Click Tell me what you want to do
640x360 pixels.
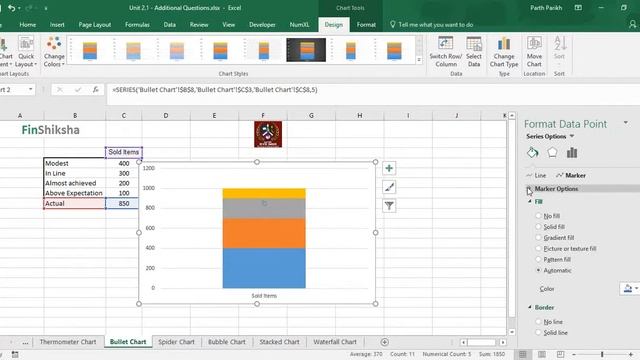[x=436, y=24]
